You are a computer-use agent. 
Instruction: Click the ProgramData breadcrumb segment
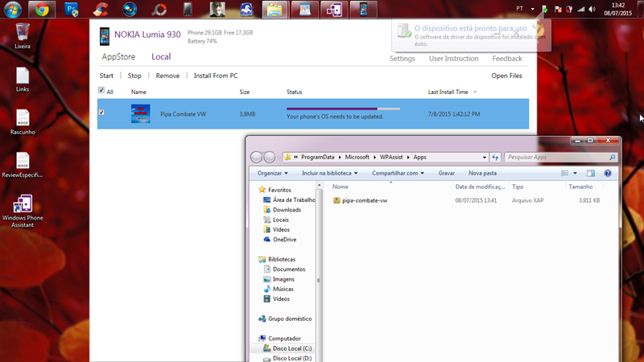click(317, 157)
